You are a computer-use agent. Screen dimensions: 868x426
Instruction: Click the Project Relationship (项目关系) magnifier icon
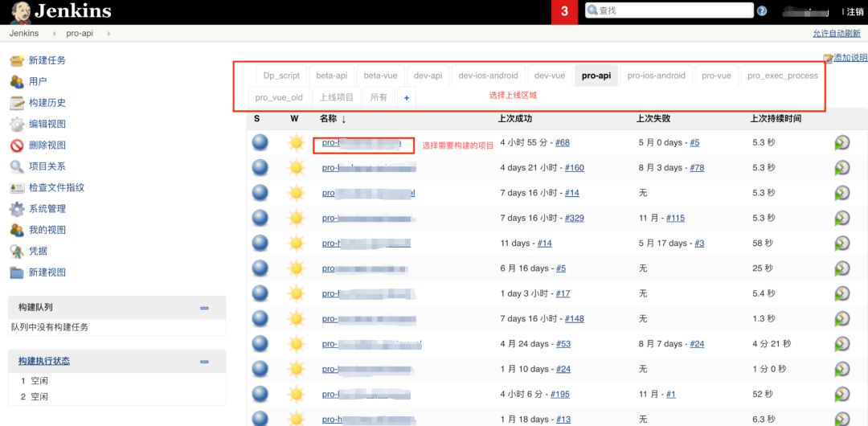17,166
